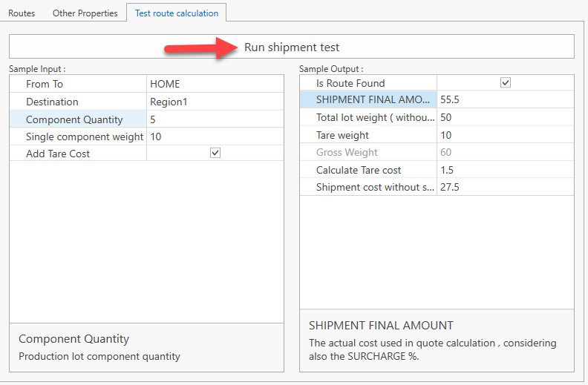Click the Is Route Found property label
This screenshot has width=588, height=385.
coord(350,83)
